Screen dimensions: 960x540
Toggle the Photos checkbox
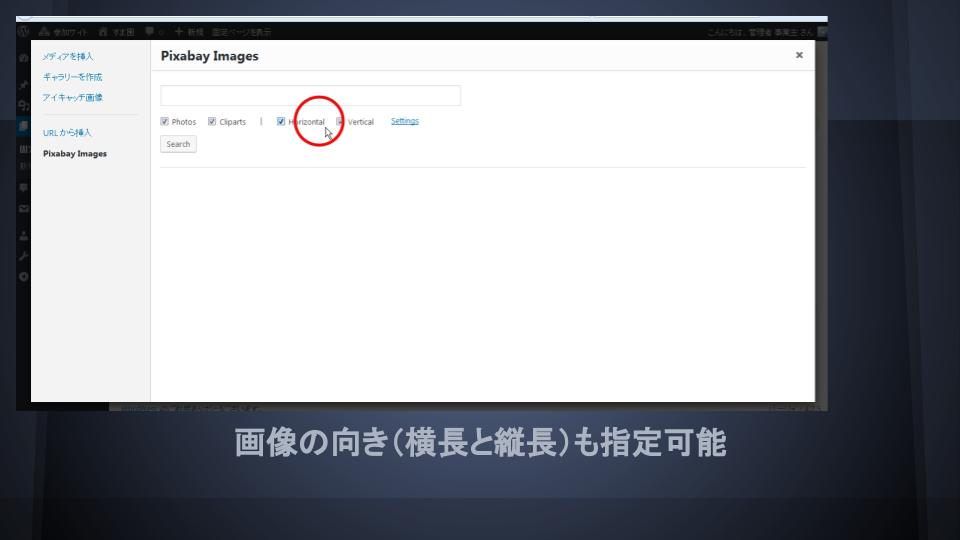pyautogui.click(x=165, y=122)
